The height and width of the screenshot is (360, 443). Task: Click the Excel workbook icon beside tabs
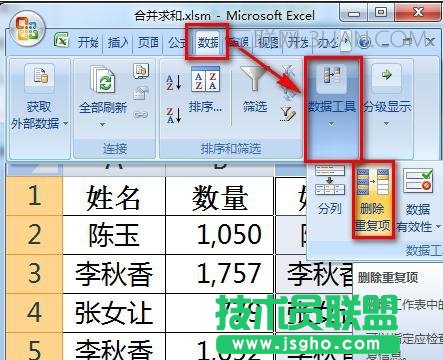point(61,40)
